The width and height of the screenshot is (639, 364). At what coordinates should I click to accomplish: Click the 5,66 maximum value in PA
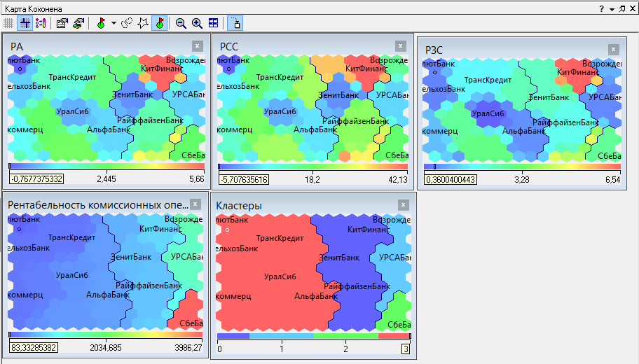(197, 178)
